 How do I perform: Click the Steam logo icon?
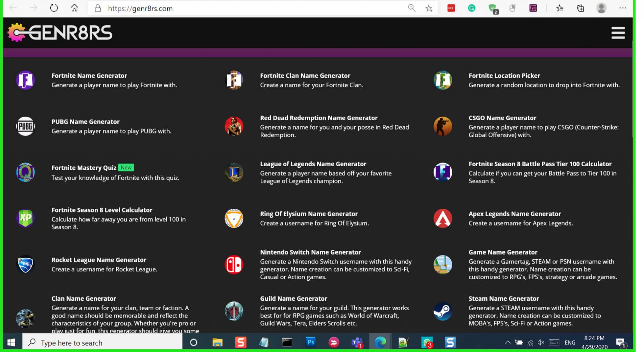coord(443,311)
